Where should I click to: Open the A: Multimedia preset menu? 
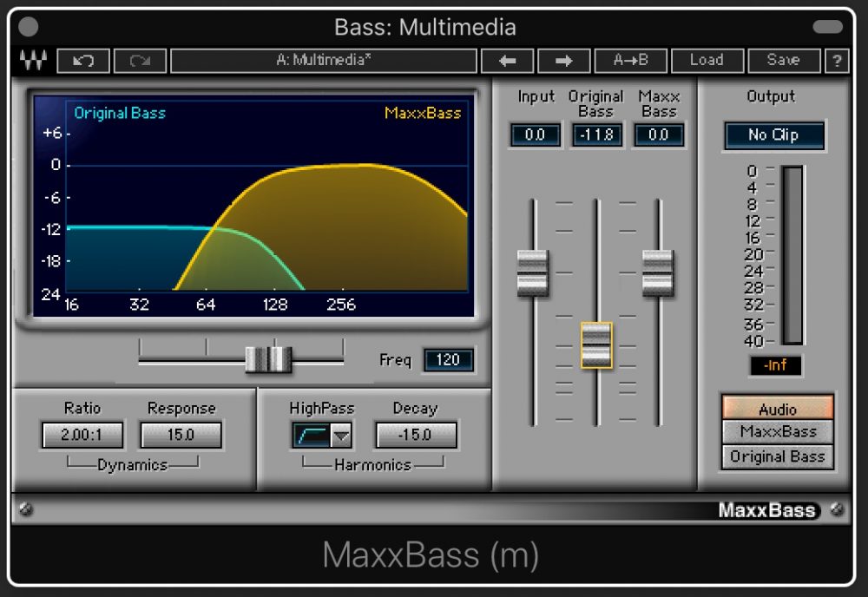coord(323,61)
